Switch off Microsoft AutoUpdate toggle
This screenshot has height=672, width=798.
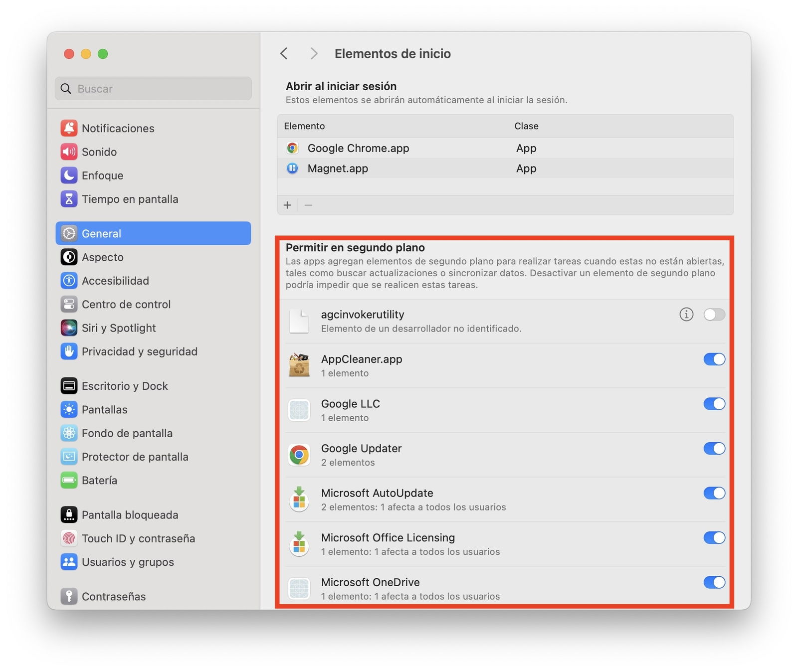[714, 493]
